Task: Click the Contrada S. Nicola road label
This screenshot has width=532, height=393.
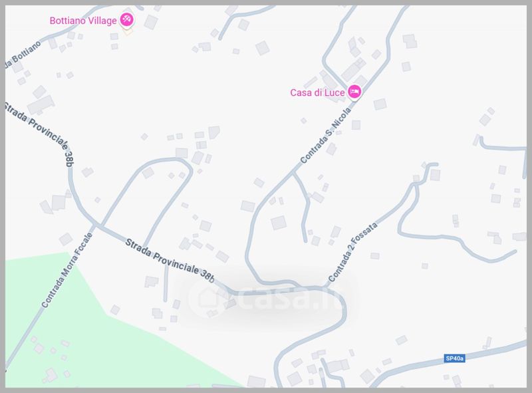Action: click(x=326, y=136)
